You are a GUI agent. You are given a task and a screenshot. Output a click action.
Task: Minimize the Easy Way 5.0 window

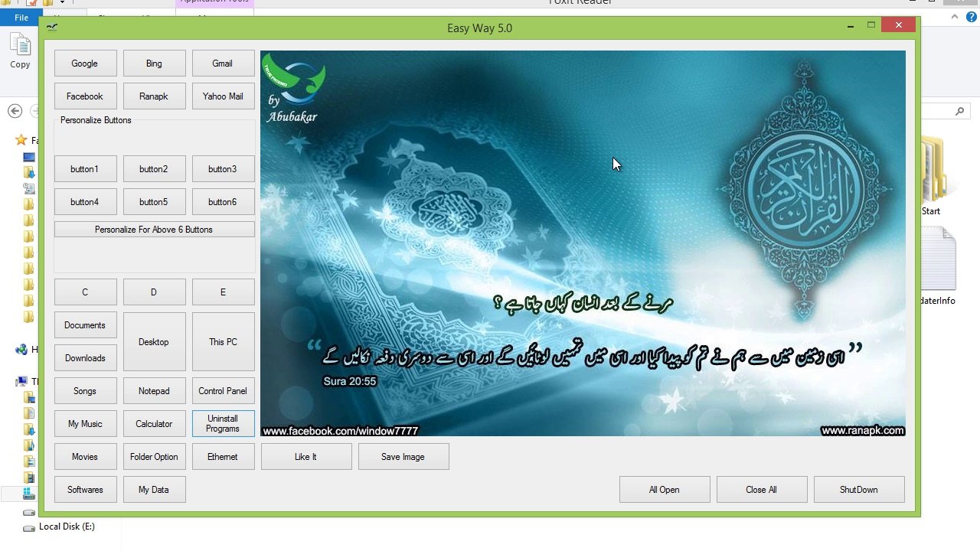tap(851, 26)
